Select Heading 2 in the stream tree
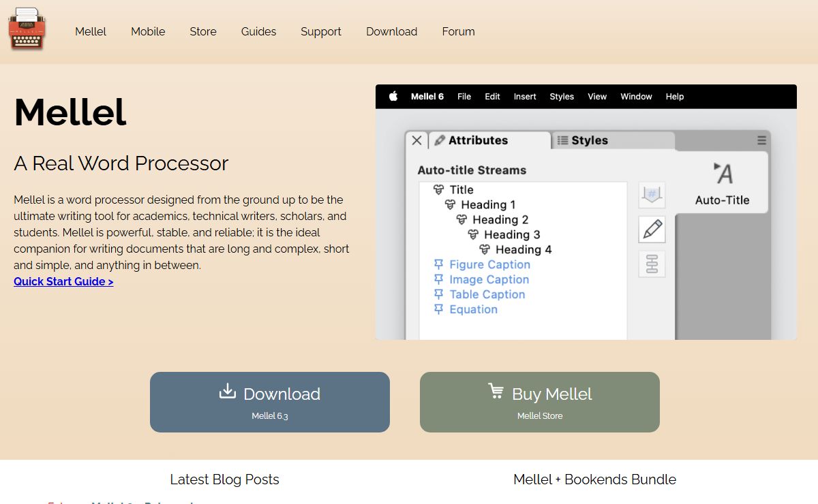This screenshot has width=818, height=504. (500, 219)
